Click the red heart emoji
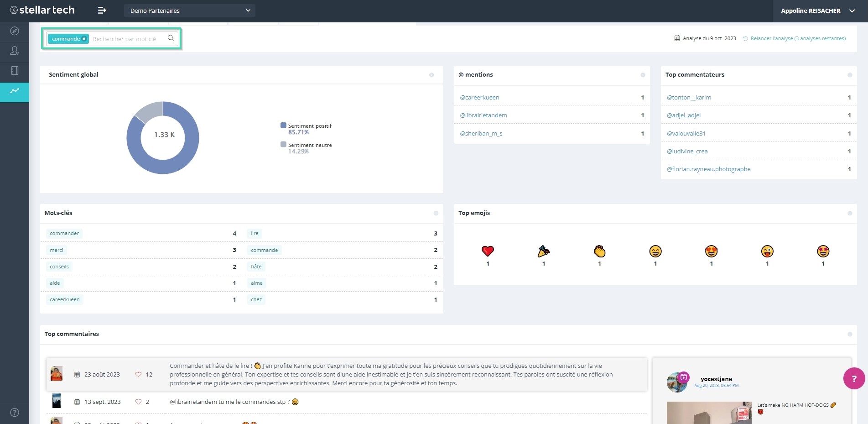The height and width of the screenshot is (424, 868). pos(488,251)
